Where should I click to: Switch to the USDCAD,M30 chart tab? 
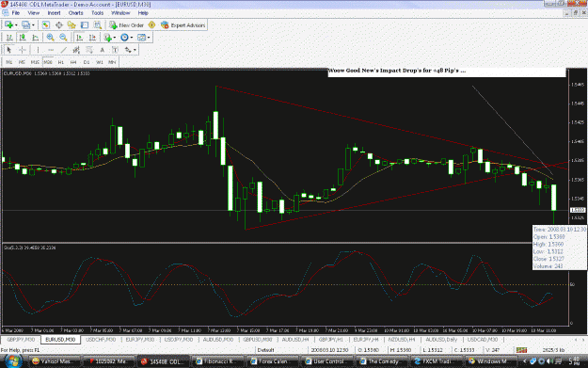pyautogui.click(x=483, y=340)
